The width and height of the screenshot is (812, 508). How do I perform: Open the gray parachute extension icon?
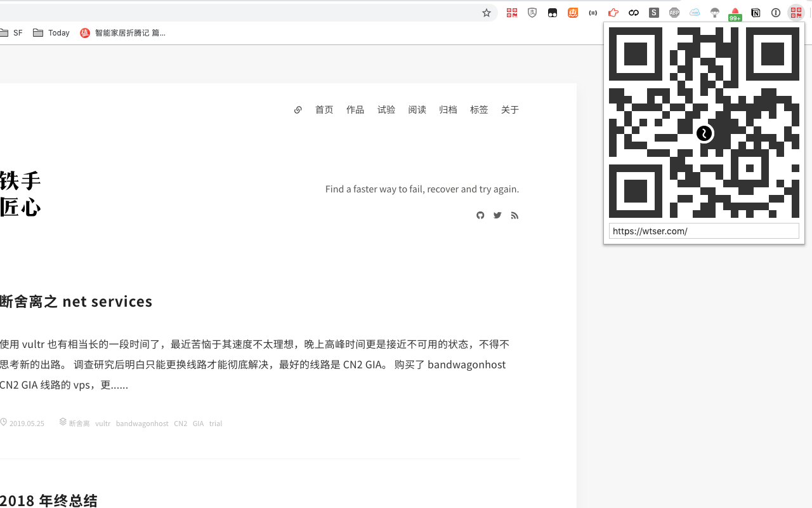[x=715, y=13]
